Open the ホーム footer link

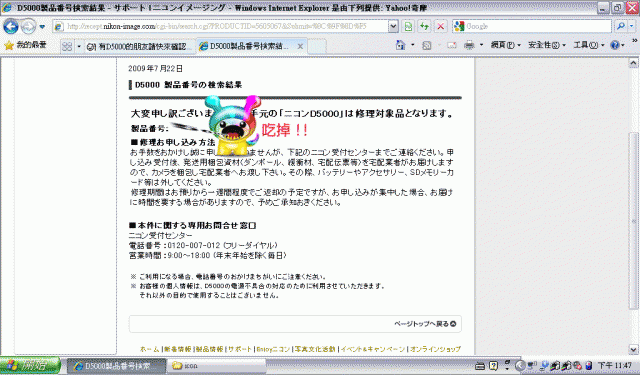pyautogui.click(x=149, y=349)
